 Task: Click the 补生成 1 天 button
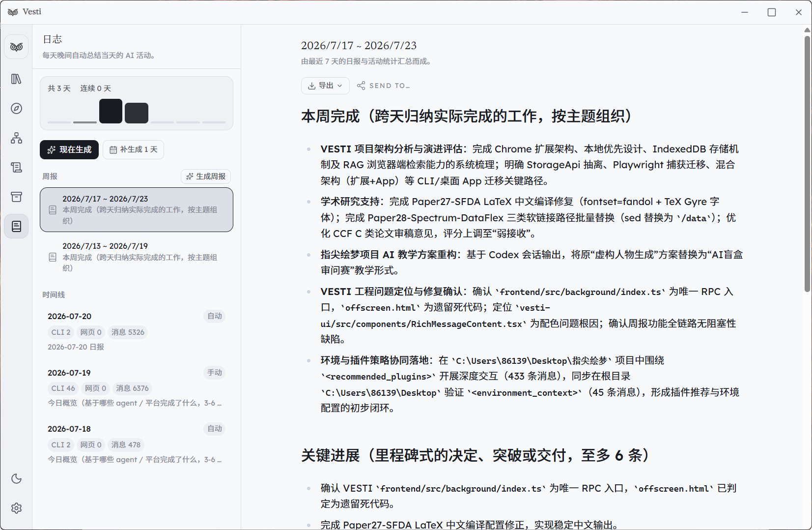click(133, 149)
